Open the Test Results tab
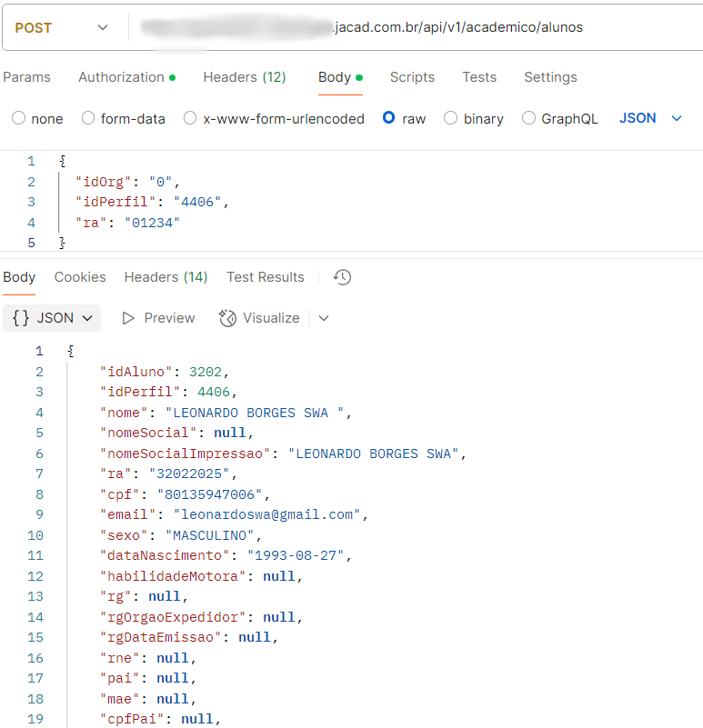 pos(266,277)
